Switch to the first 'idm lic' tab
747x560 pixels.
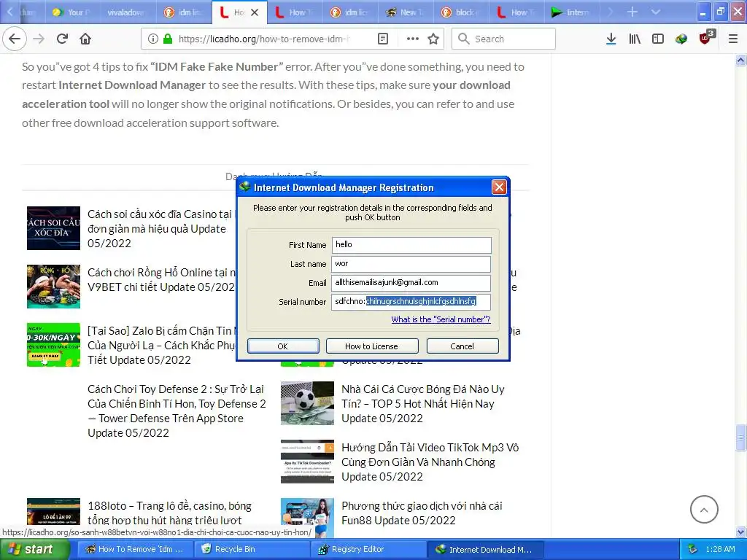(184, 12)
